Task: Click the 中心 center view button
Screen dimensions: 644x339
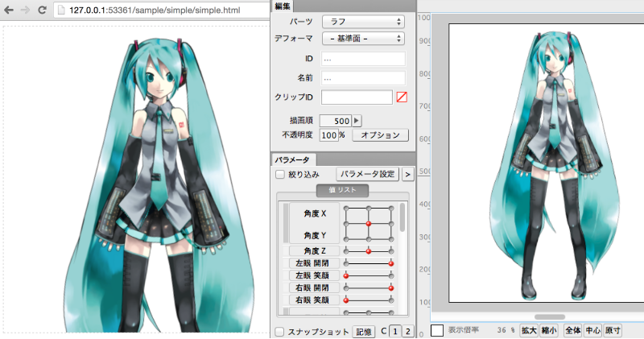Action: (x=592, y=330)
